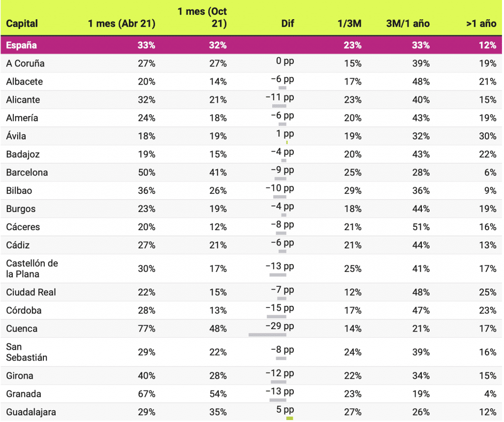This screenshot has height=422, width=504.
Task: Select the 1 mes (Oct 21) header
Action: (x=202, y=17)
